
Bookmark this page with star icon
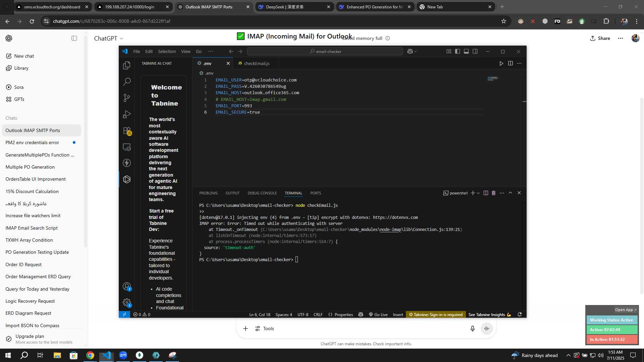click(x=503, y=21)
